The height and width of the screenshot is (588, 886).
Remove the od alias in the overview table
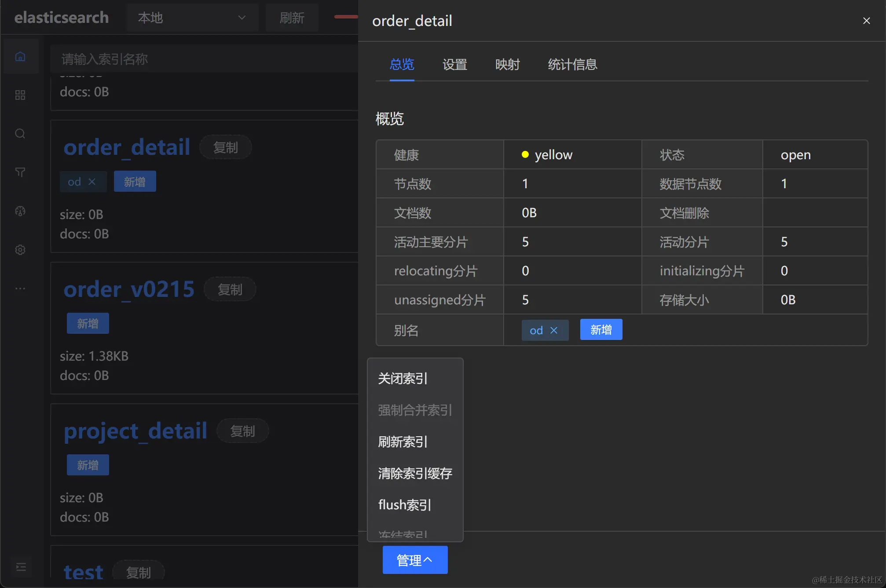click(554, 330)
